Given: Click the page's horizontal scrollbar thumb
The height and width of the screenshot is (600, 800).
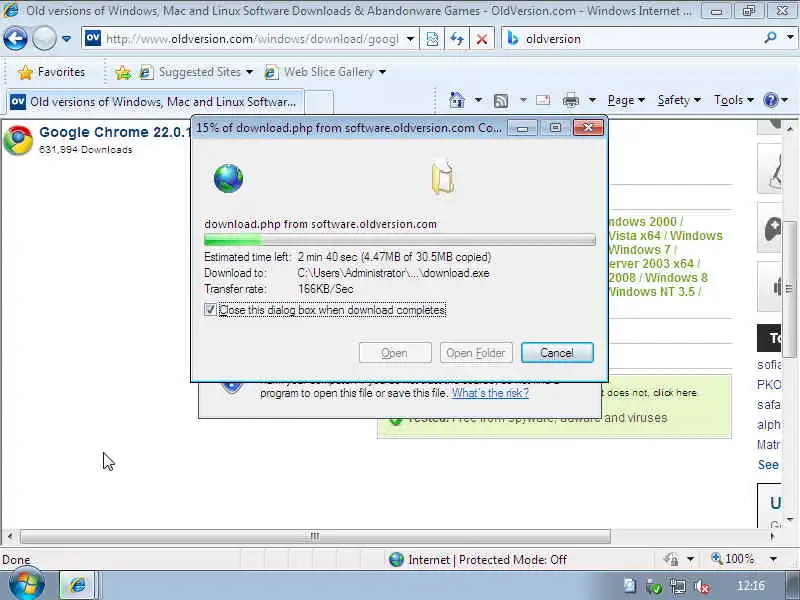Looking at the screenshot, I should pyautogui.click(x=315, y=536).
